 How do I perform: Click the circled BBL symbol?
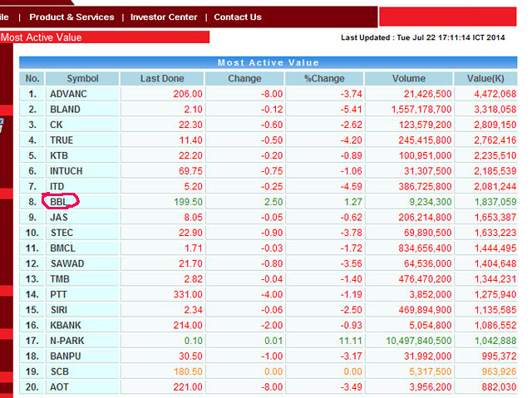pyautogui.click(x=59, y=201)
